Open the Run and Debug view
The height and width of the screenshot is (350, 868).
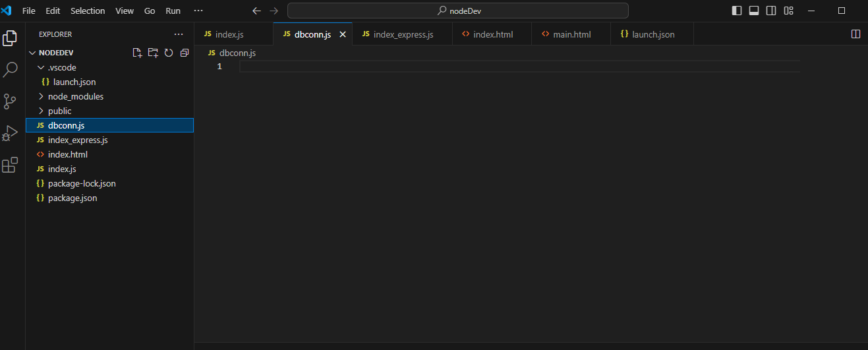[10, 132]
